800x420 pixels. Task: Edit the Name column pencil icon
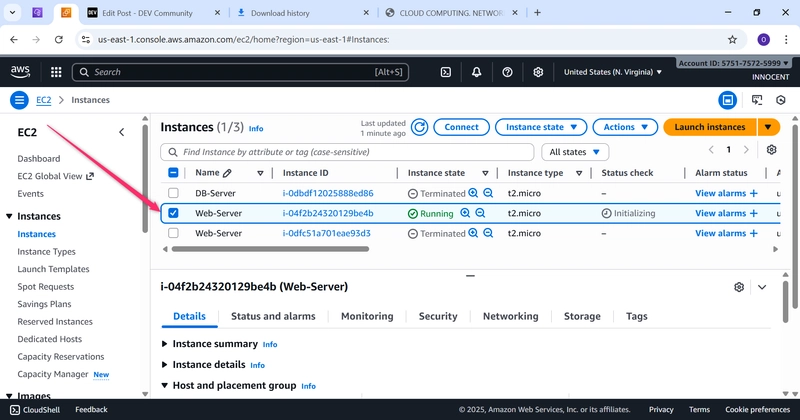coord(227,173)
